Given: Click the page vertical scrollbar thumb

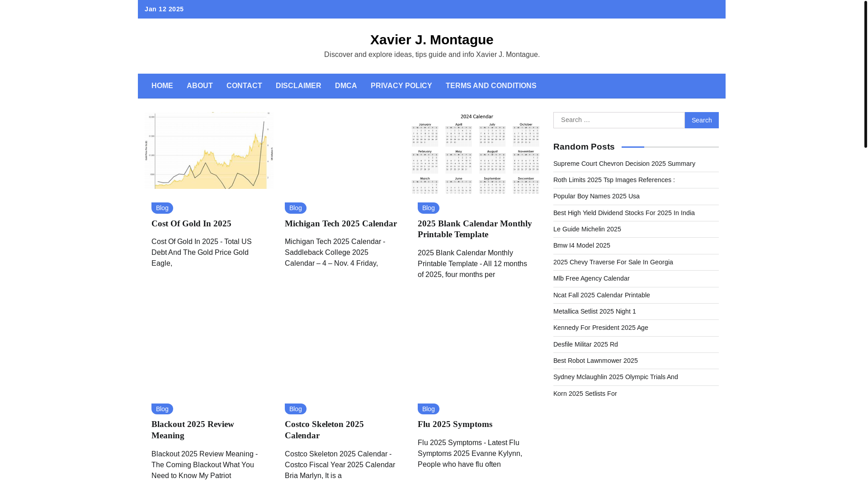Looking at the screenshot, I should [865, 74].
